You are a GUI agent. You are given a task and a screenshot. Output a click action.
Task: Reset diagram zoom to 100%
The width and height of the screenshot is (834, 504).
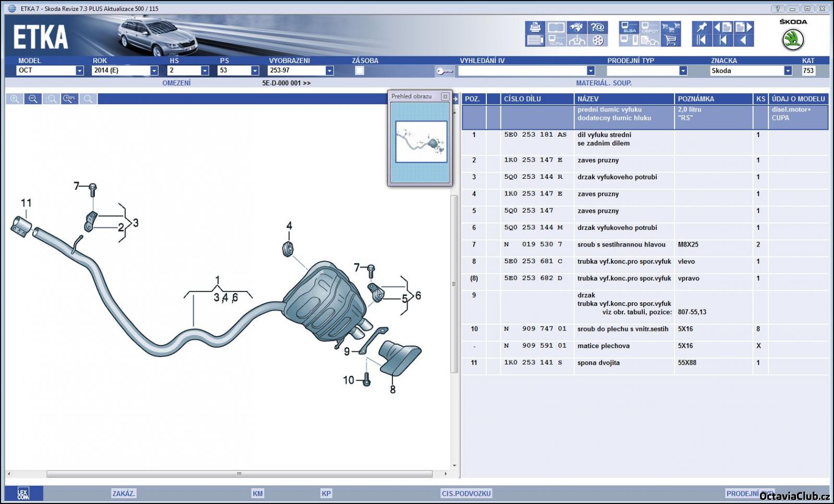(x=69, y=99)
